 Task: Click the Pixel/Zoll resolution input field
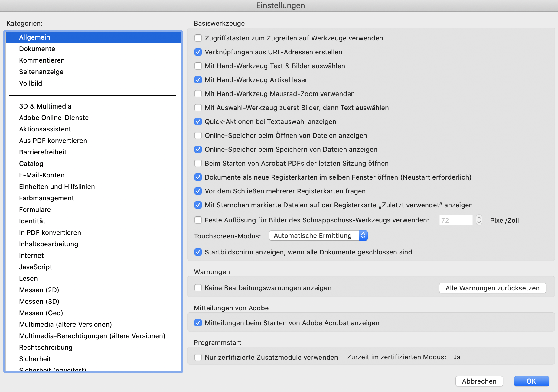coord(456,220)
